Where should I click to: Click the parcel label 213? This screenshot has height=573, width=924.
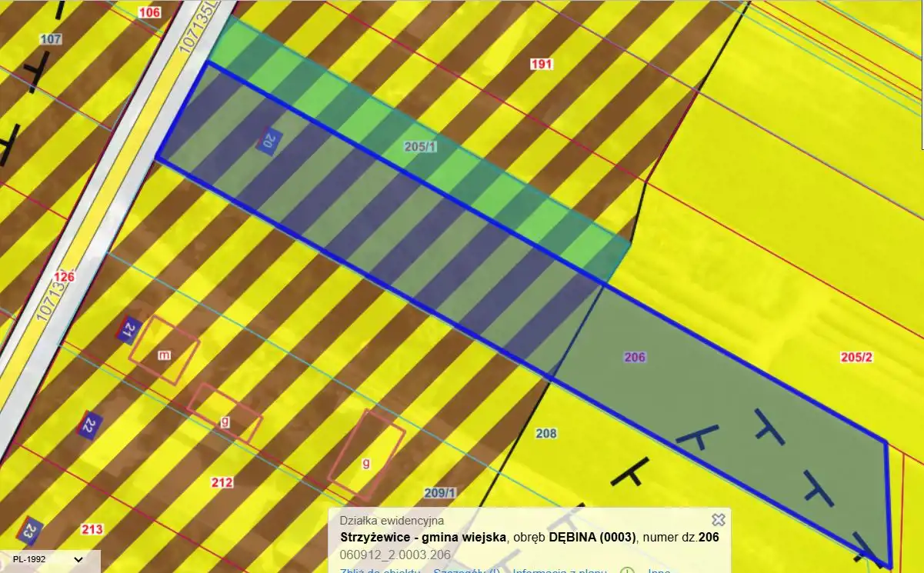92,529
